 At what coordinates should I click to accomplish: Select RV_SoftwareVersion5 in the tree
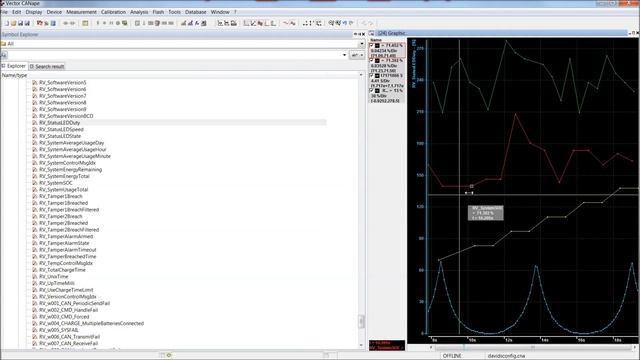[x=63, y=82]
